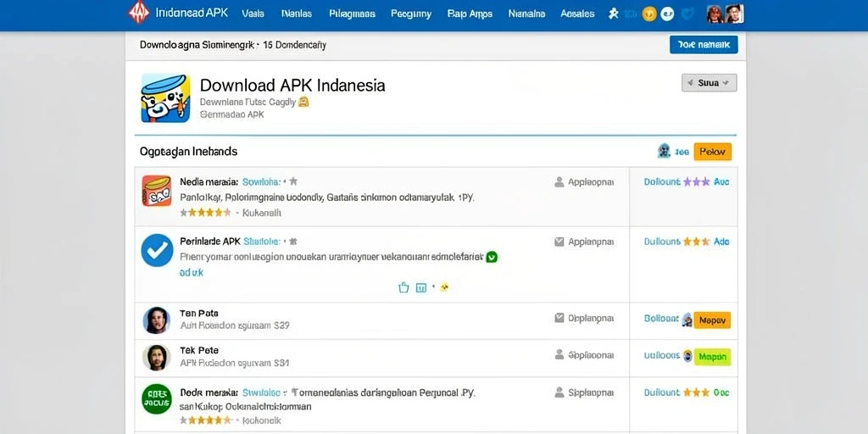
Task: Open the Starlohe link in Perinlarde APK row
Action: pos(261,242)
